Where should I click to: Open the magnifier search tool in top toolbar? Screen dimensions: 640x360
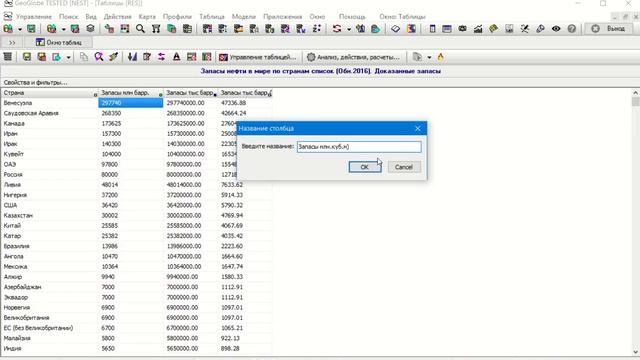click(140, 29)
